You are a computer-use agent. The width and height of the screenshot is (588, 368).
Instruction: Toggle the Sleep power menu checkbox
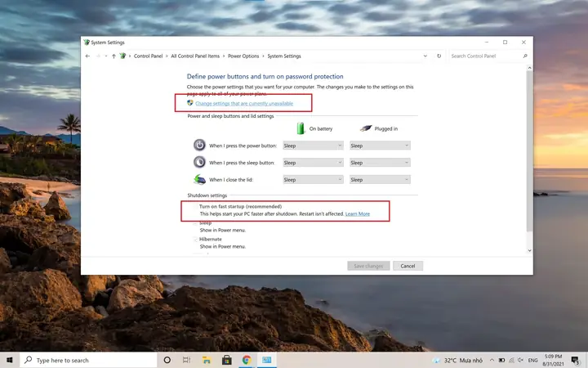tap(195, 223)
